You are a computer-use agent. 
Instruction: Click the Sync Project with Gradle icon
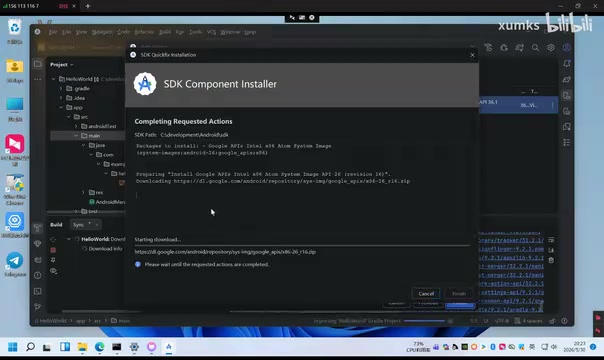(520, 48)
